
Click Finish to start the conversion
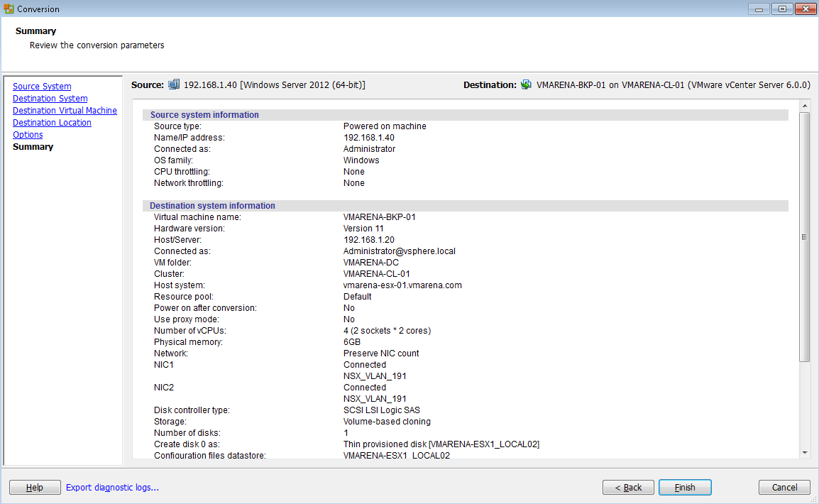tap(685, 487)
